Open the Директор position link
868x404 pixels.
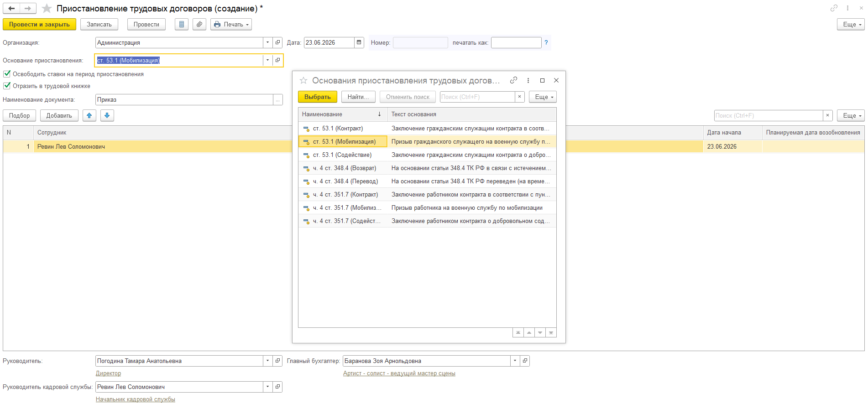pos(108,373)
